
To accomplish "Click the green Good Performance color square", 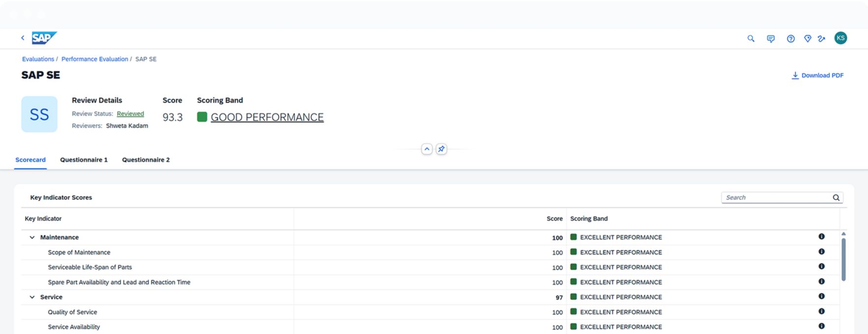I will click(202, 117).
